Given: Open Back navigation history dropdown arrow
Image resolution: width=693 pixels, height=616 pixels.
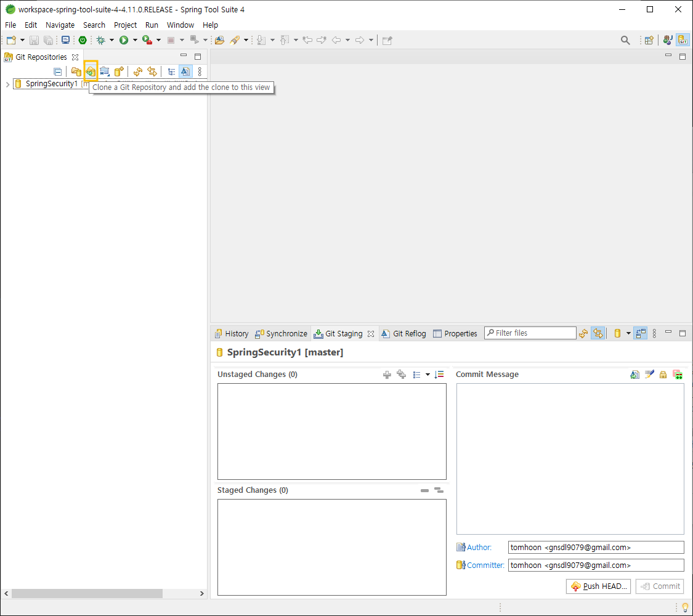Looking at the screenshot, I should point(348,40).
